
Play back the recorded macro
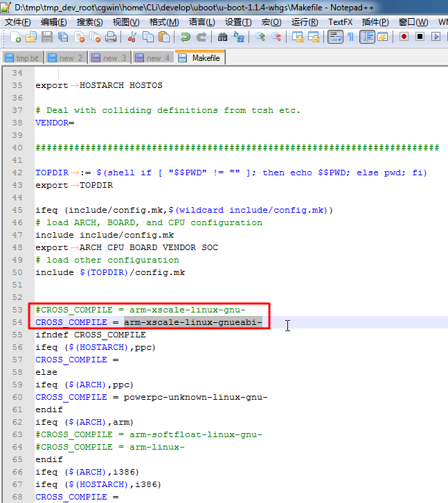[x=436, y=37]
